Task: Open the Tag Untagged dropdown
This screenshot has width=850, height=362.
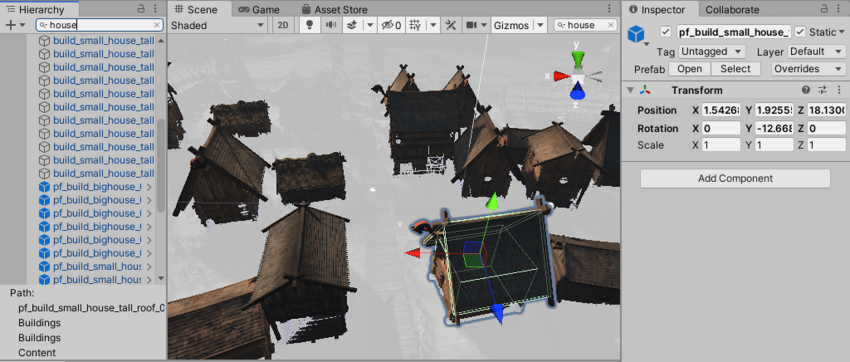Action: tap(712, 51)
